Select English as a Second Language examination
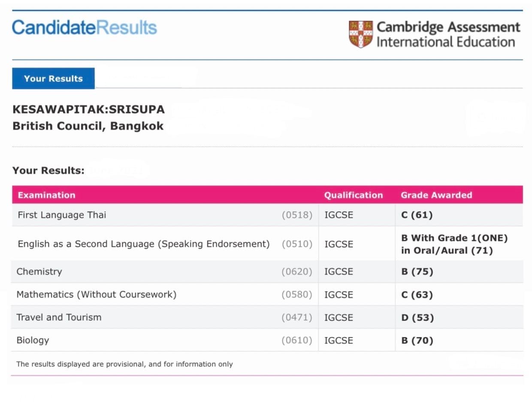Screen dimensions: 532x413 (x=144, y=244)
